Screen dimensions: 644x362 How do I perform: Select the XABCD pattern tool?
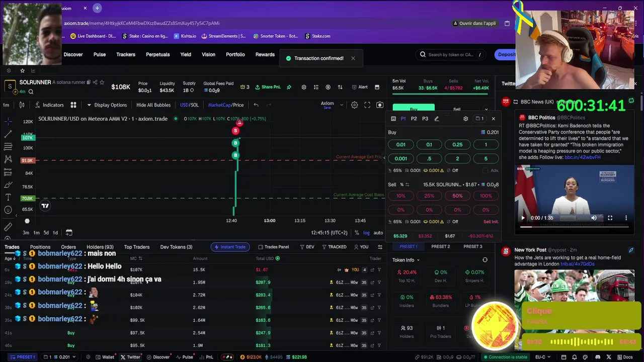click(x=8, y=159)
